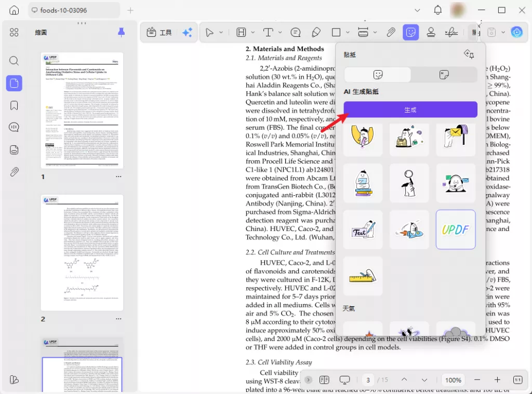
Task: Zoom in with the plus button
Action: [497, 380]
